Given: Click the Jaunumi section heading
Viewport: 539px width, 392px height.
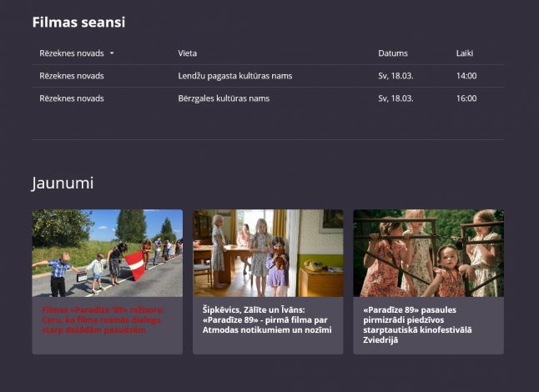Looking at the screenshot, I should pyautogui.click(x=63, y=183).
